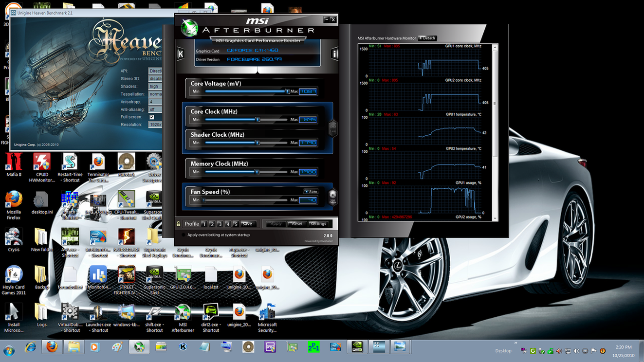The height and width of the screenshot is (362, 644).
Task: Open the Stereo 3D dropdown in Heaven
Action: coord(155,79)
